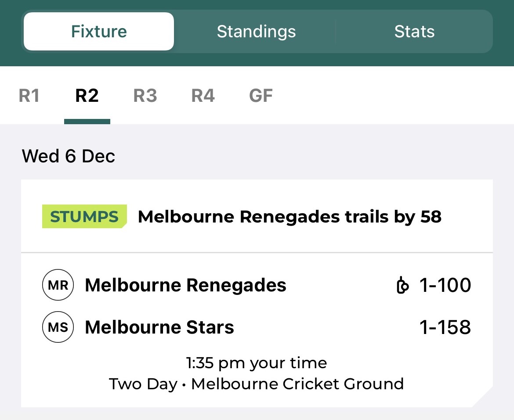Select round R3
The image size is (514, 420).
click(x=145, y=95)
